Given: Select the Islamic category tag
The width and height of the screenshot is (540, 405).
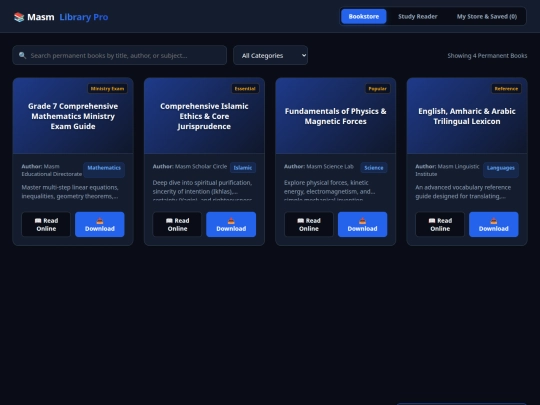Looking at the screenshot, I should 243,168.
